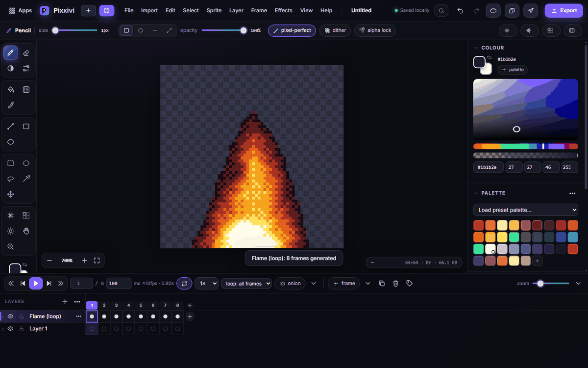Click the Apps button

(x=20, y=10)
